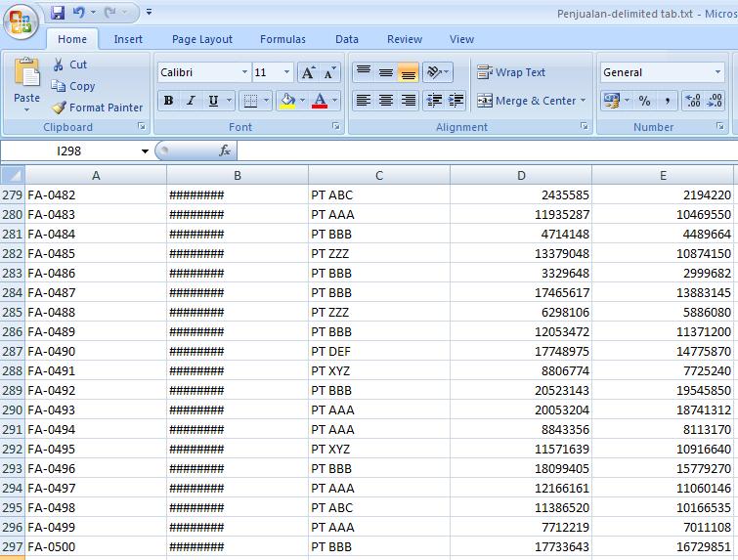Align text to the right
This screenshot has width=738, height=560.
[x=408, y=101]
